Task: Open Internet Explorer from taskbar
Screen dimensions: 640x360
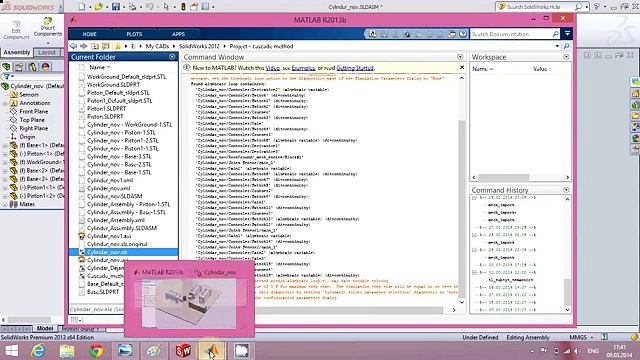Action: pos(38,351)
